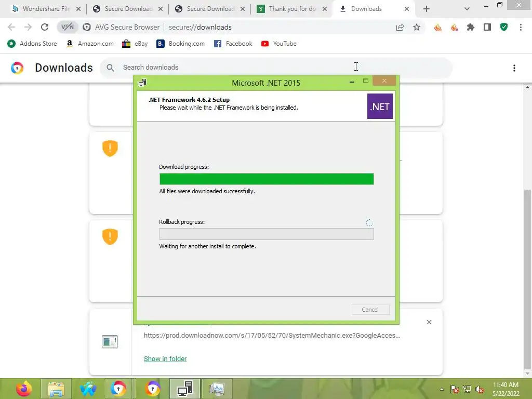Close the Wondershare Filmora tab

(x=78, y=9)
